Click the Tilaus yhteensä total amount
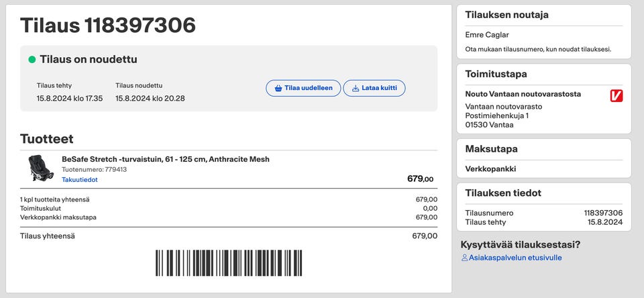 [x=425, y=236]
